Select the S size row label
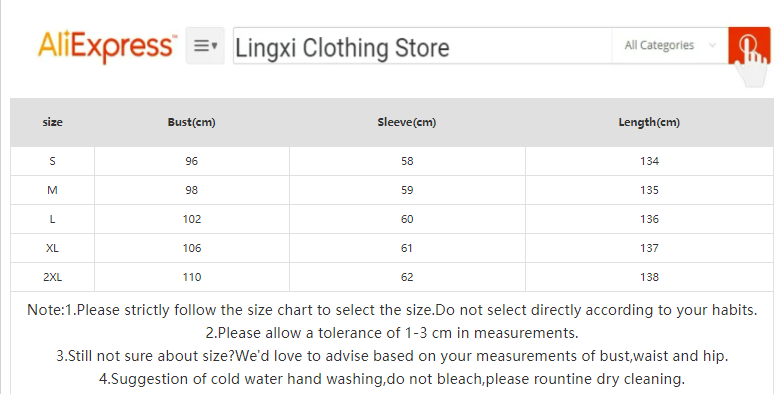 click(x=53, y=161)
